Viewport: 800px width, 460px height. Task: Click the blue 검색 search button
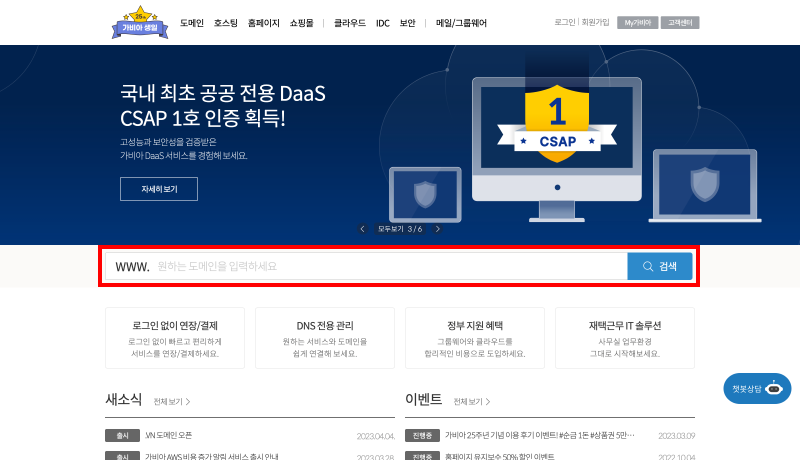point(660,266)
